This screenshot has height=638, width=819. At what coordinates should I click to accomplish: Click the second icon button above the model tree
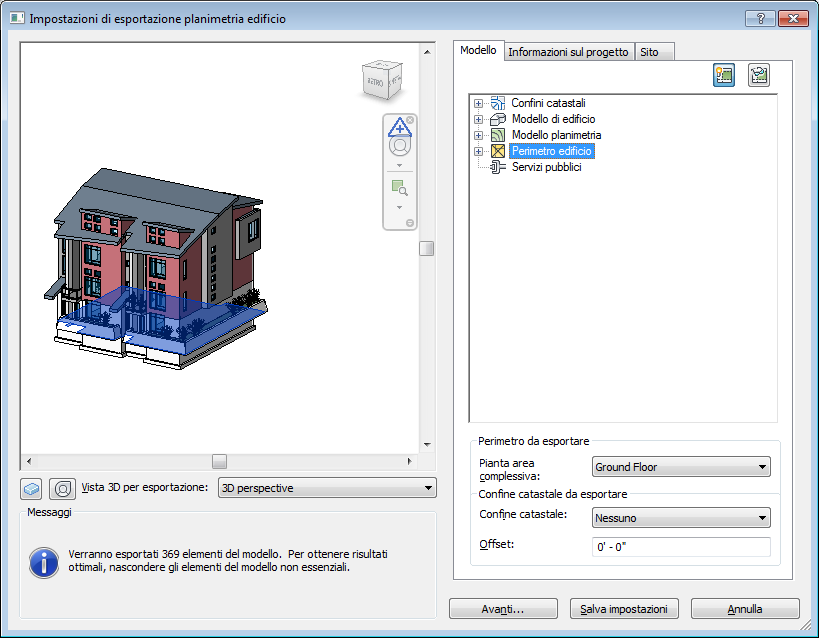point(758,75)
